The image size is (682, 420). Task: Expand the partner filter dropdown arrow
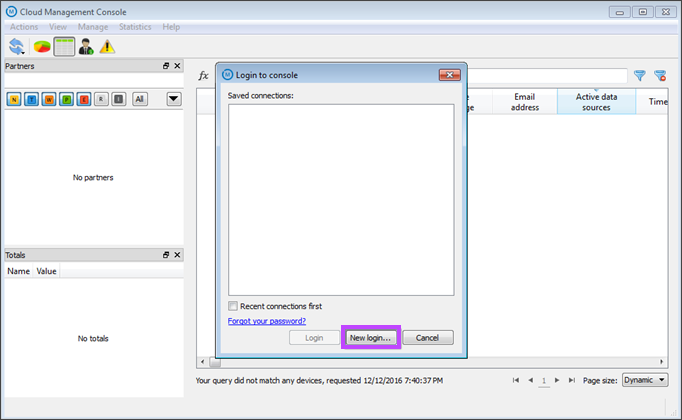[174, 99]
